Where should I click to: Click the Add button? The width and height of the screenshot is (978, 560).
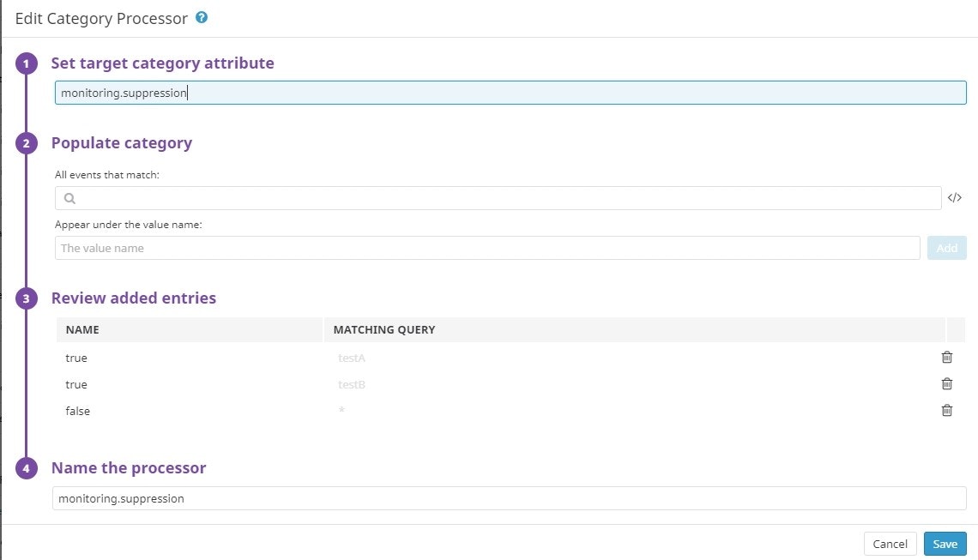[x=946, y=248]
